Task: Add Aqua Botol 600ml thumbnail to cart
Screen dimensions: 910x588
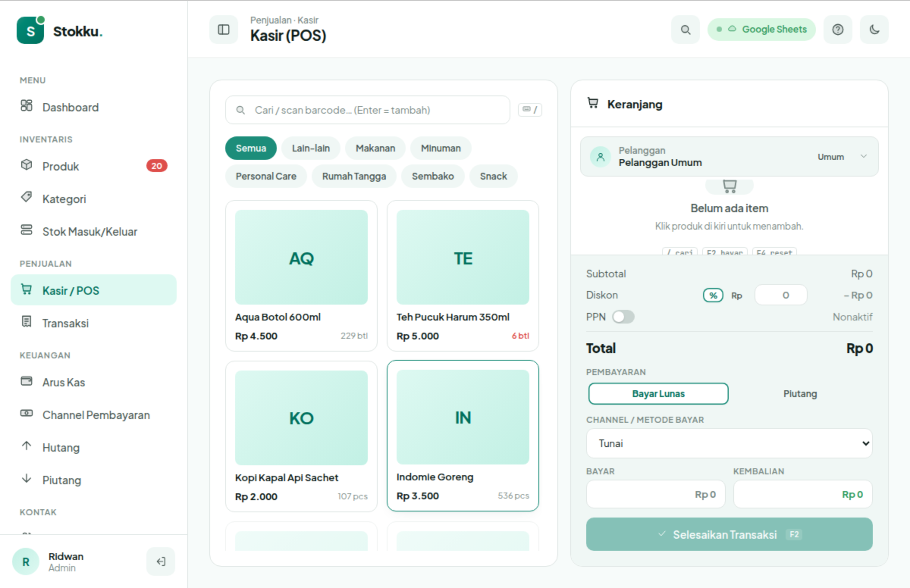Action: coord(301,257)
